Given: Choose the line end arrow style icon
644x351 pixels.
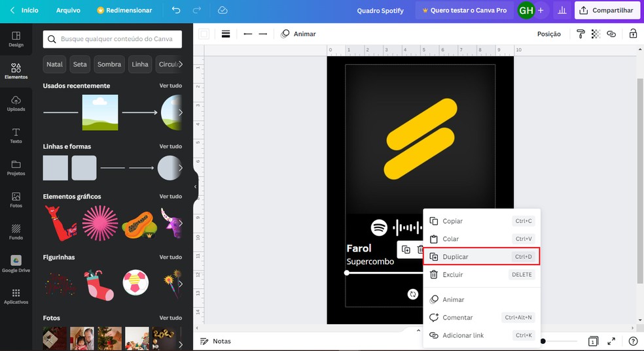Looking at the screenshot, I should [x=263, y=34].
